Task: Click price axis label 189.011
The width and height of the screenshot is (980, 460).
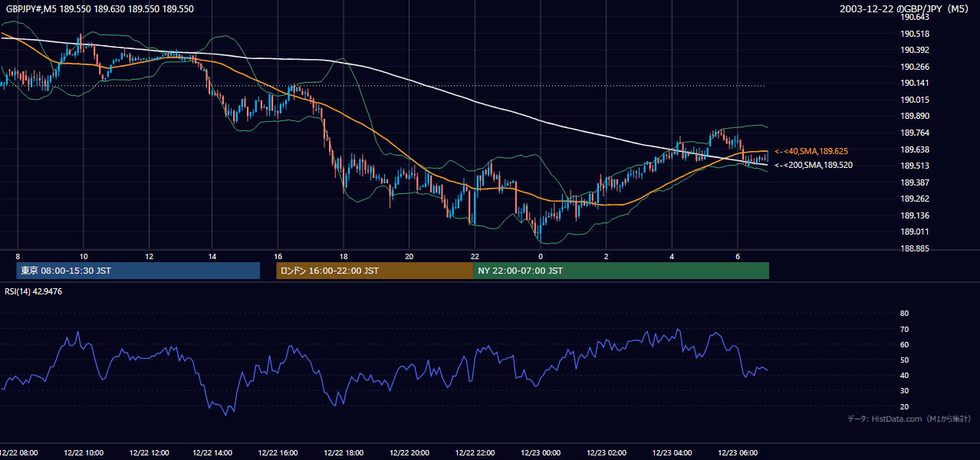Action: click(915, 232)
